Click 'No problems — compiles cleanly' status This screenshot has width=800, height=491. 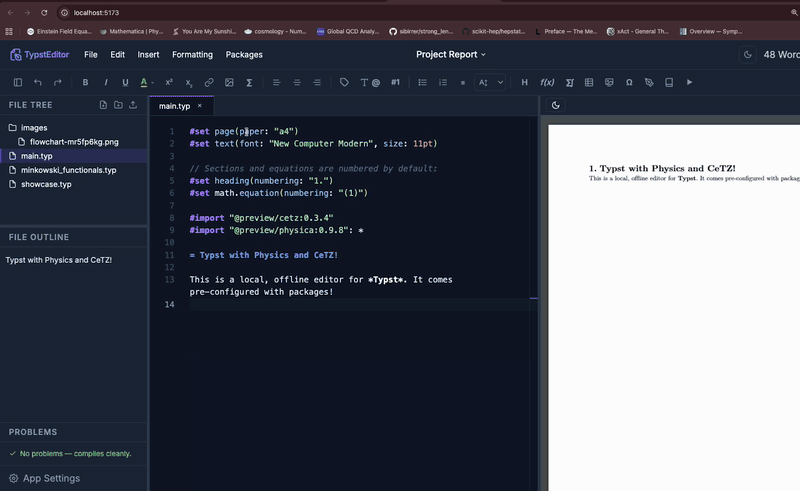[x=70, y=454]
